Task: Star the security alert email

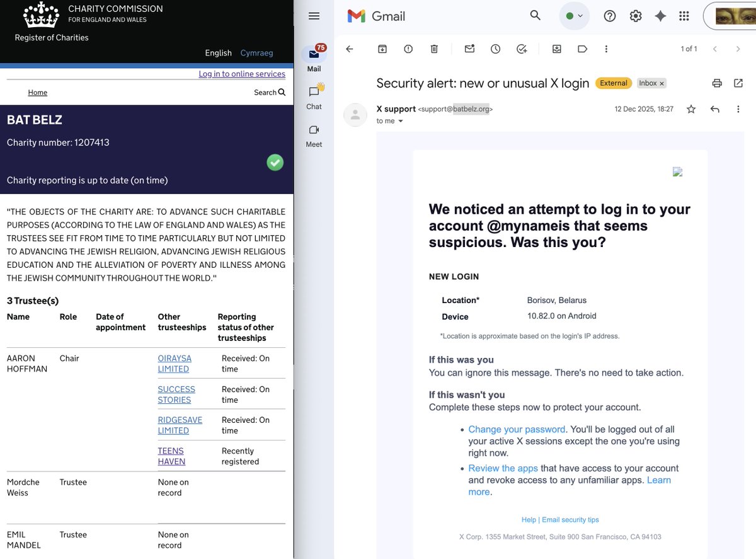Action: point(690,109)
